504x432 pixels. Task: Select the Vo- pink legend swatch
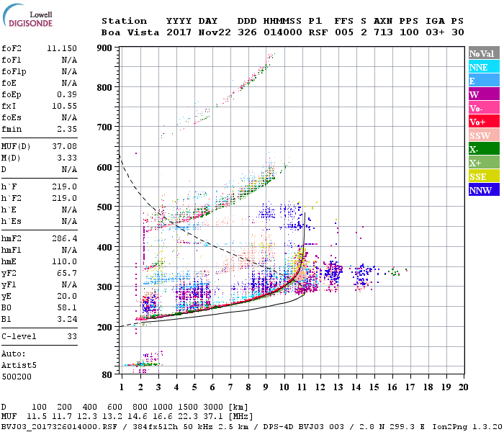pyautogui.click(x=484, y=108)
